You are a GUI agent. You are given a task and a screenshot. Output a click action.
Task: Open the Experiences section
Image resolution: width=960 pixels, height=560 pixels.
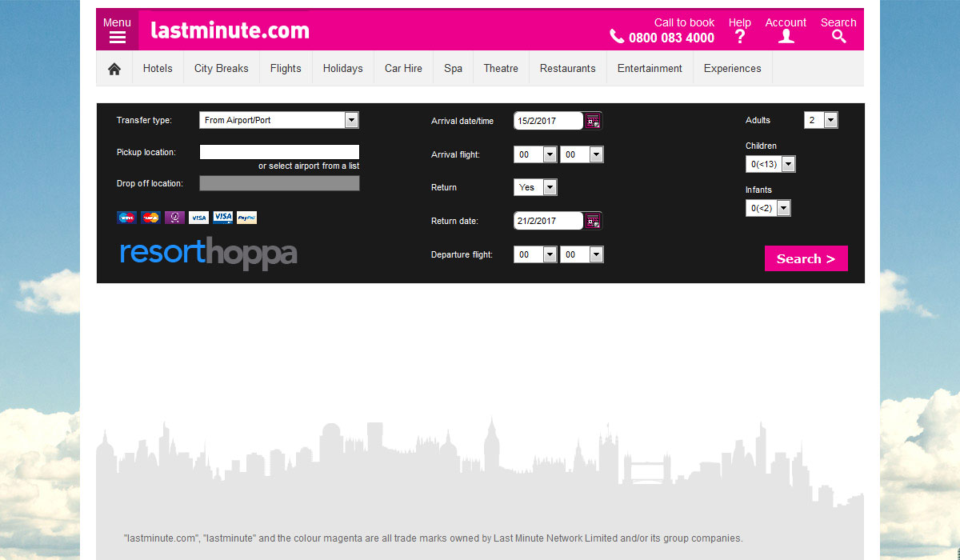[x=733, y=69]
